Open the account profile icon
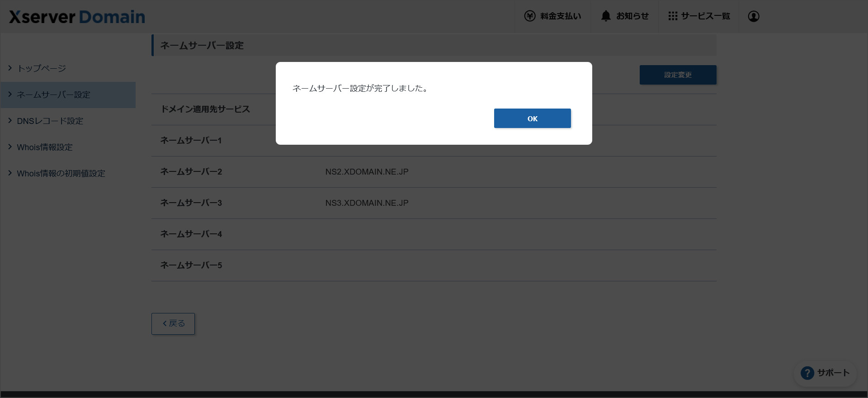The image size is (868, 398). pyautogui.click(x=753, y=16)
